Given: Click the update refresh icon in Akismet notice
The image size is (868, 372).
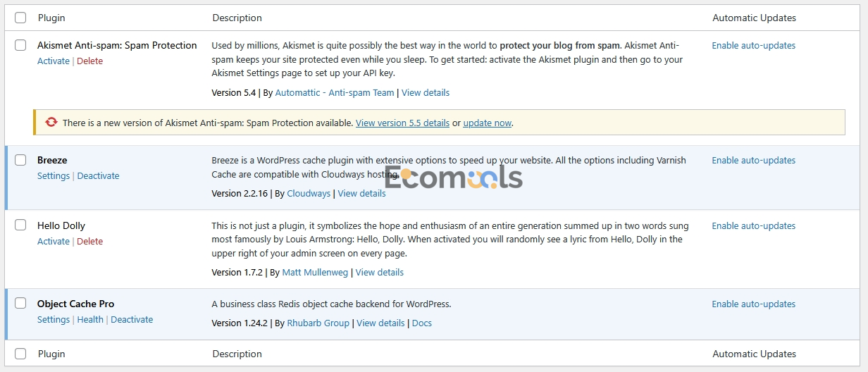Looking at the screenshot, I should (51, 122).
